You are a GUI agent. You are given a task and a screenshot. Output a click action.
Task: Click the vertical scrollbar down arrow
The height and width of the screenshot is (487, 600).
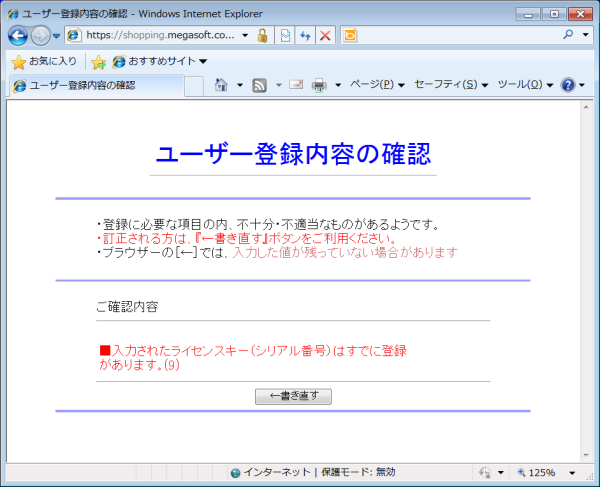[587, 453]
